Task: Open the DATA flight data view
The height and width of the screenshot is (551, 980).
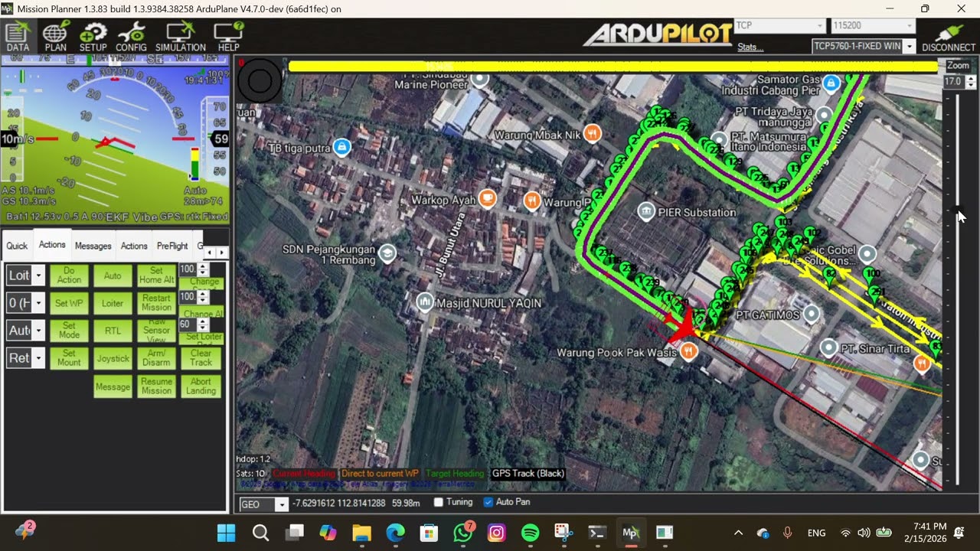Action: coord(18,37)
